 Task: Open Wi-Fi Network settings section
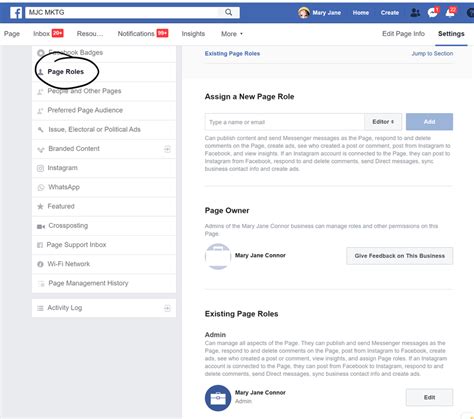point(104,264)
